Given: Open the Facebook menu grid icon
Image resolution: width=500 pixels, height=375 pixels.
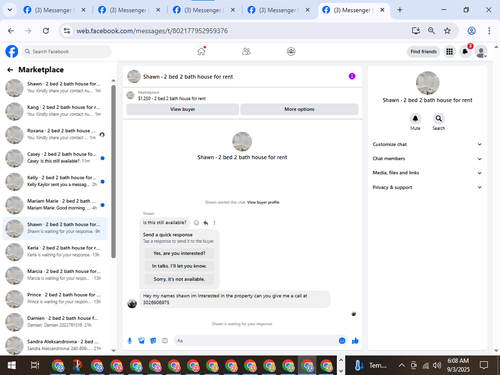Looking at the screenshot, I should coord(450,52).
